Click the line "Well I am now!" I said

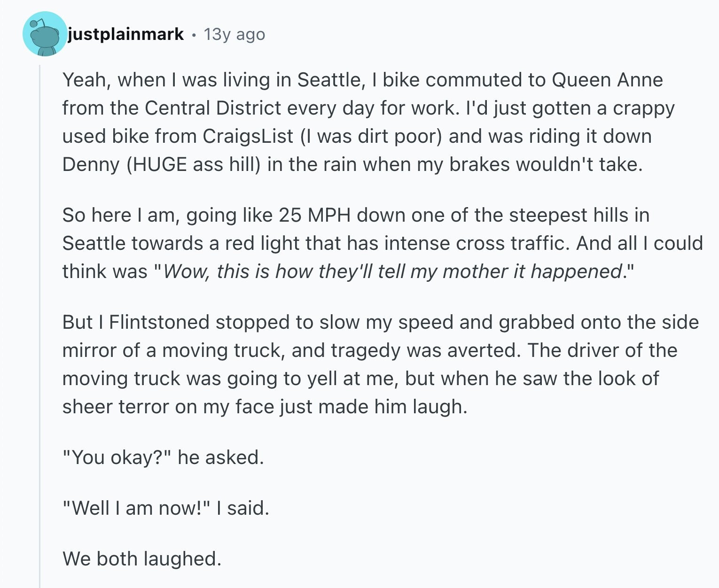click(x=166, y=508)
